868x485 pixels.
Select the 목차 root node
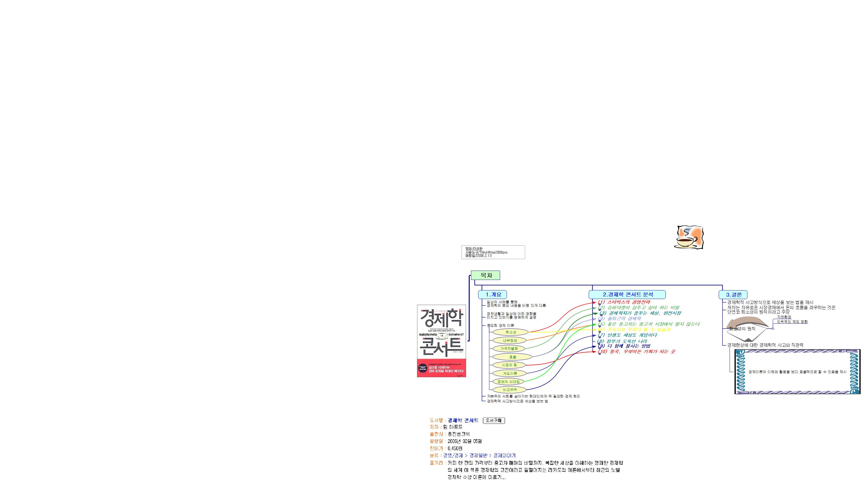click(x=485, y=275)
